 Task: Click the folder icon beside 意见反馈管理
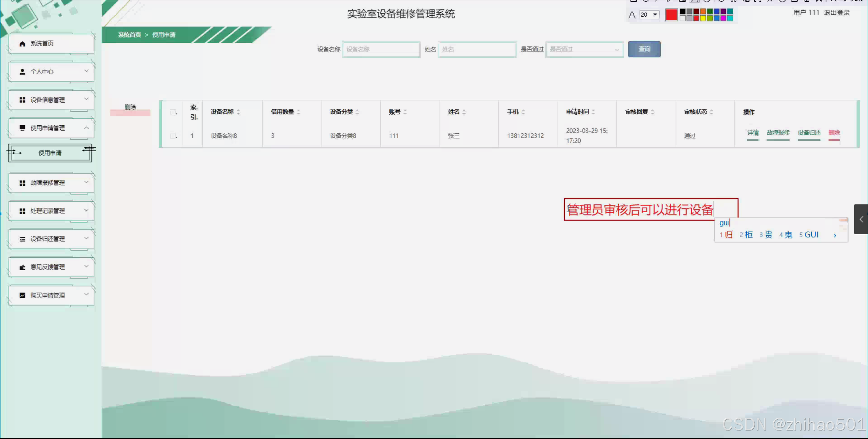[x=22, y=267]
